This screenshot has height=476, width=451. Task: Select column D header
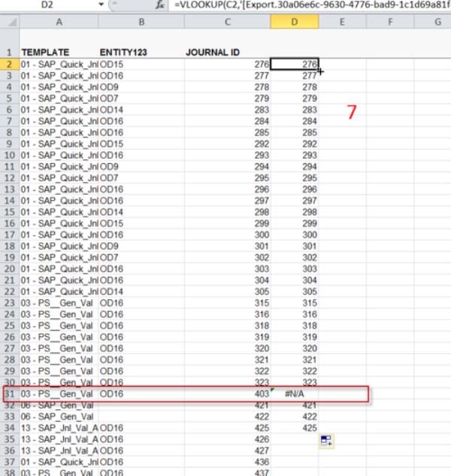pos(295,22)
